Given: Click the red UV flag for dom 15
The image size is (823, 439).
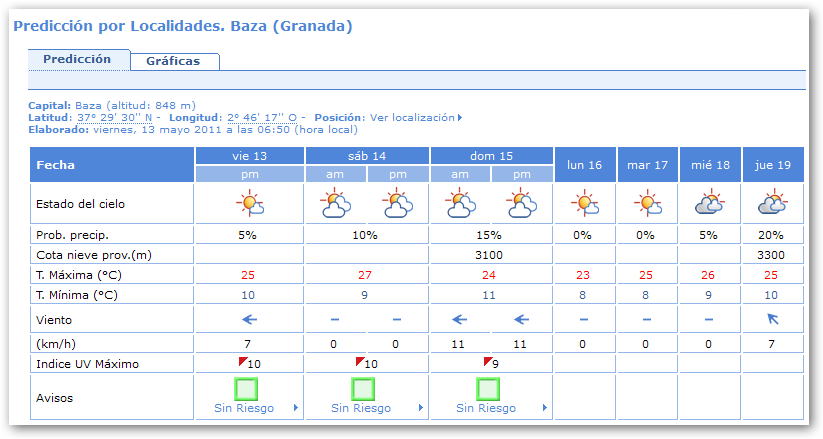Looking at the screenshot, I should 487,360.
